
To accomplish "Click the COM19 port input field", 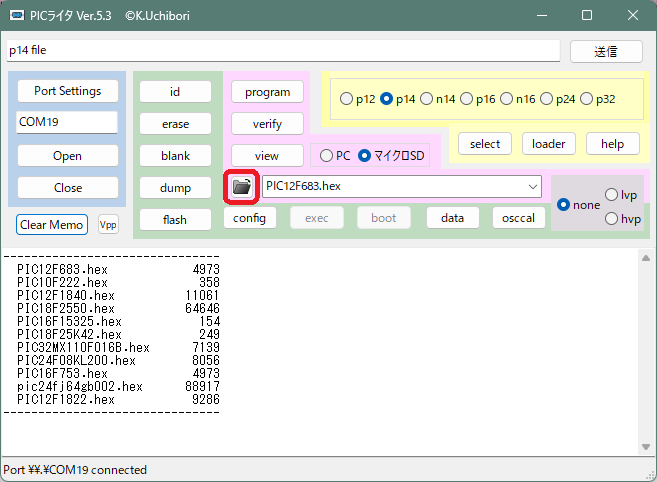I will click(x=68, y=123).
